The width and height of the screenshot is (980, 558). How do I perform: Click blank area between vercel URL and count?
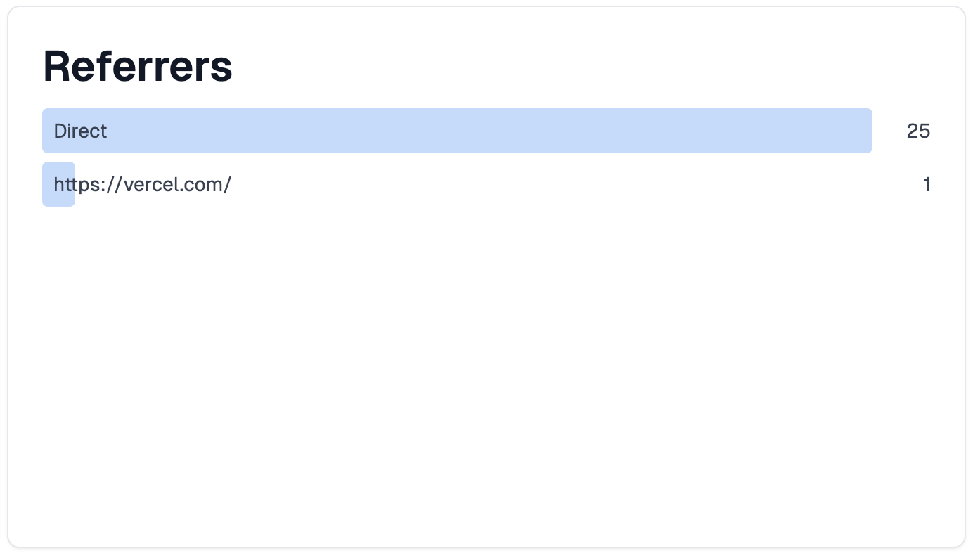(576, 184)
